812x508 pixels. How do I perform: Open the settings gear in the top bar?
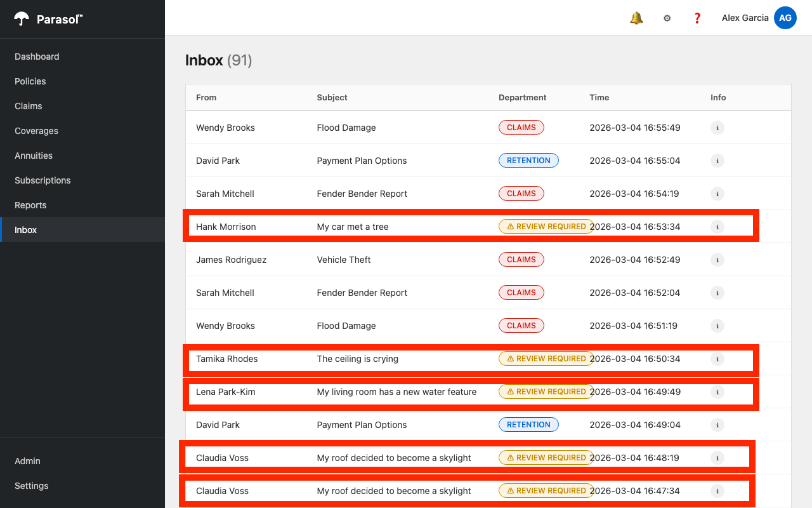667,18
